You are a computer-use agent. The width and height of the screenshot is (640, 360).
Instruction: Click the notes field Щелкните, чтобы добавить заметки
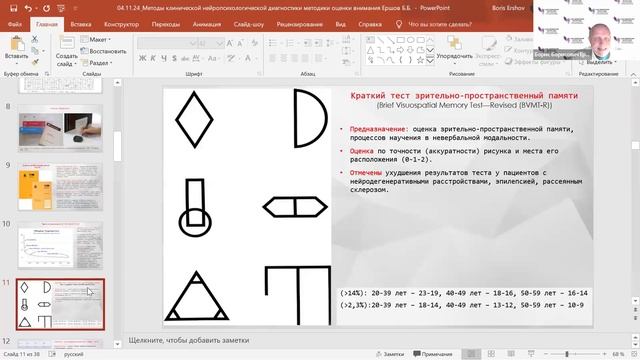189,340
